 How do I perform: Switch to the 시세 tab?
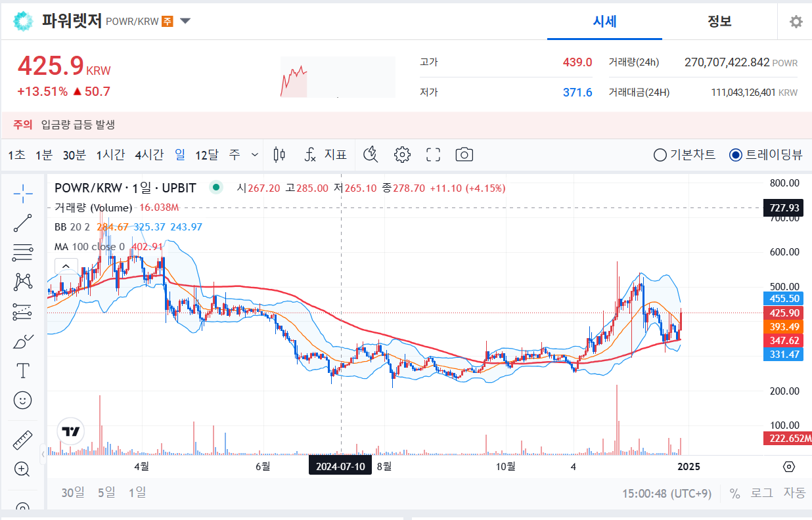[x=604, y=21]
